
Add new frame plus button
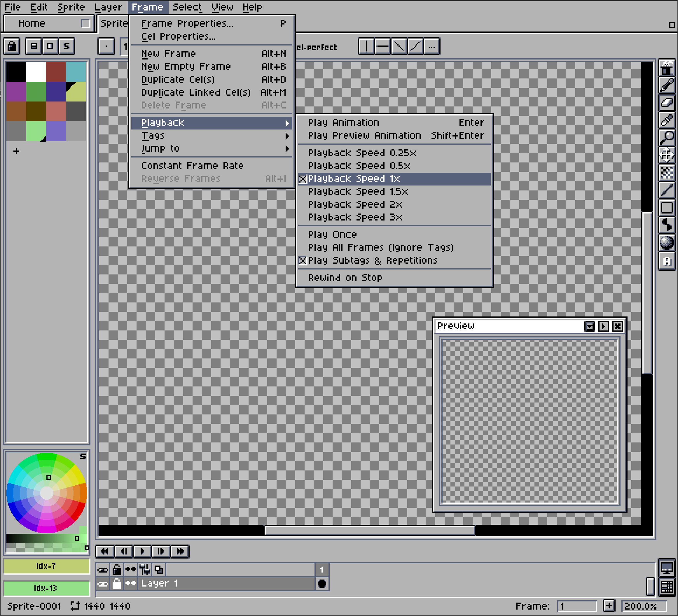point(609,606)
